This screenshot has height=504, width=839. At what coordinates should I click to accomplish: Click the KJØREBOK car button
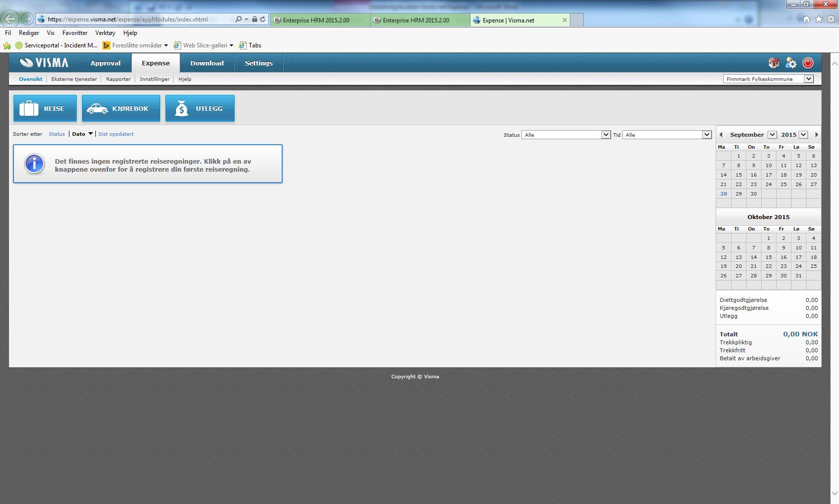click(x=121, y=108)
